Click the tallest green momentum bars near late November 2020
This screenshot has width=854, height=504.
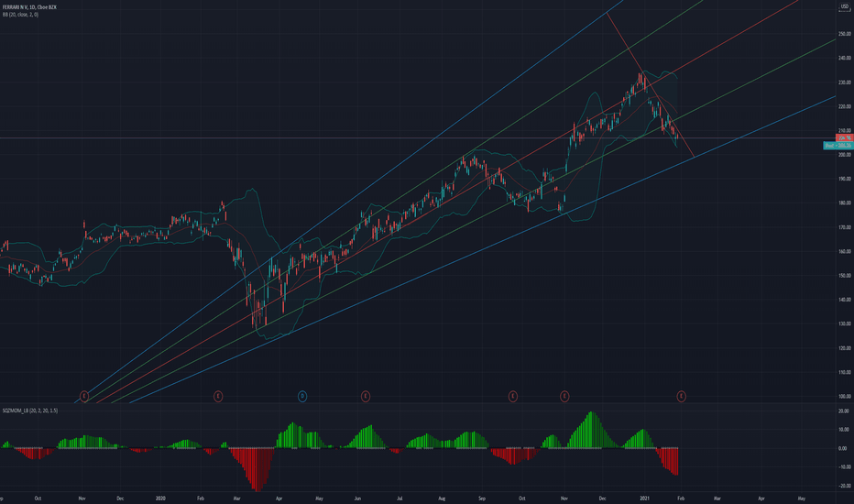pyautogui.click(x=592, y=430)
